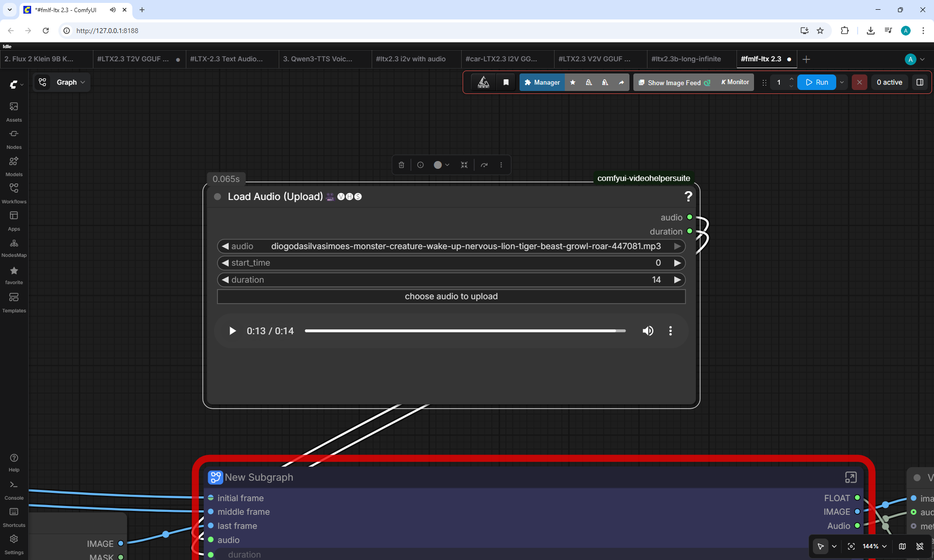Mute the audio player volume

click(648, 331)
